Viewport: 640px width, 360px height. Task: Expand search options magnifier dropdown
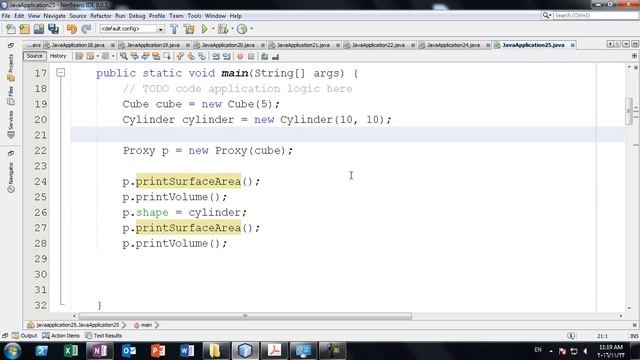[547, 16]
